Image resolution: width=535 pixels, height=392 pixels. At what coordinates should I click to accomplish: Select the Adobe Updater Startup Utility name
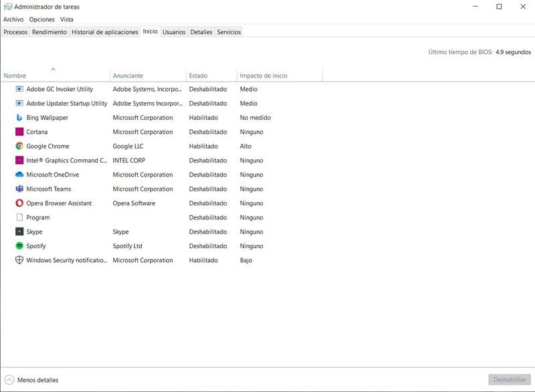tap(66, 104)
